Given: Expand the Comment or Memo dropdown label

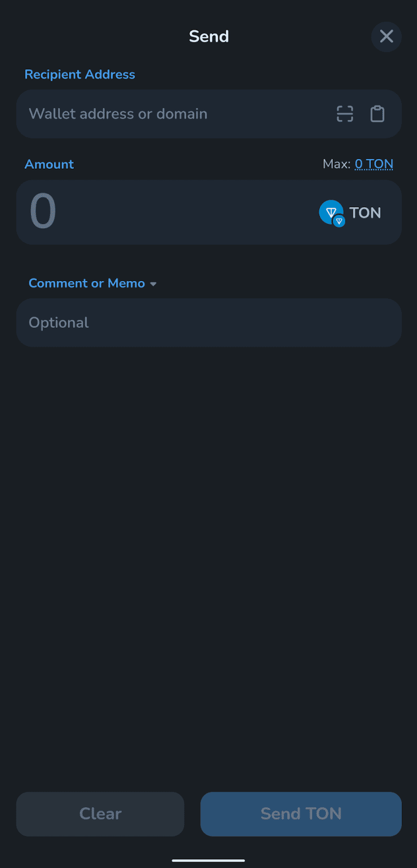Looking at the screenshot, I should point(86,283).
